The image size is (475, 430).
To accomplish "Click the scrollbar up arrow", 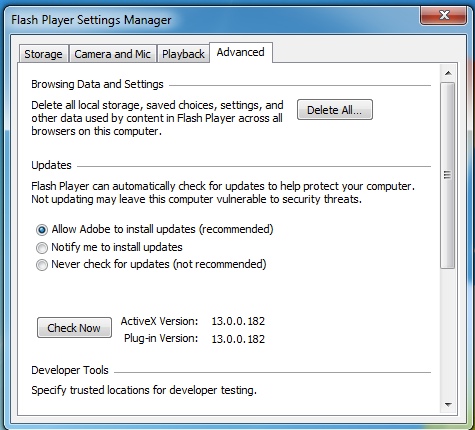I will pos(448,73).
